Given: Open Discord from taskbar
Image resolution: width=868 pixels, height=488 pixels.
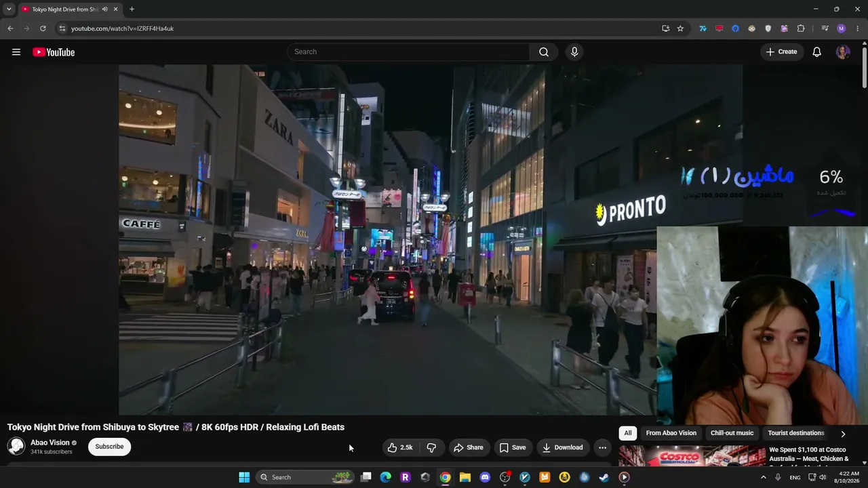Looking at the screenshot, I should [485, 477].
